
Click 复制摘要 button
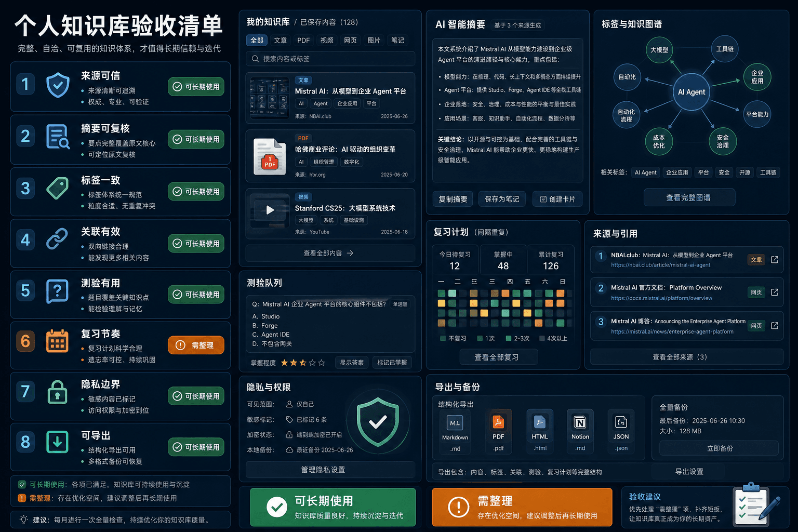(x=453, y=199)
